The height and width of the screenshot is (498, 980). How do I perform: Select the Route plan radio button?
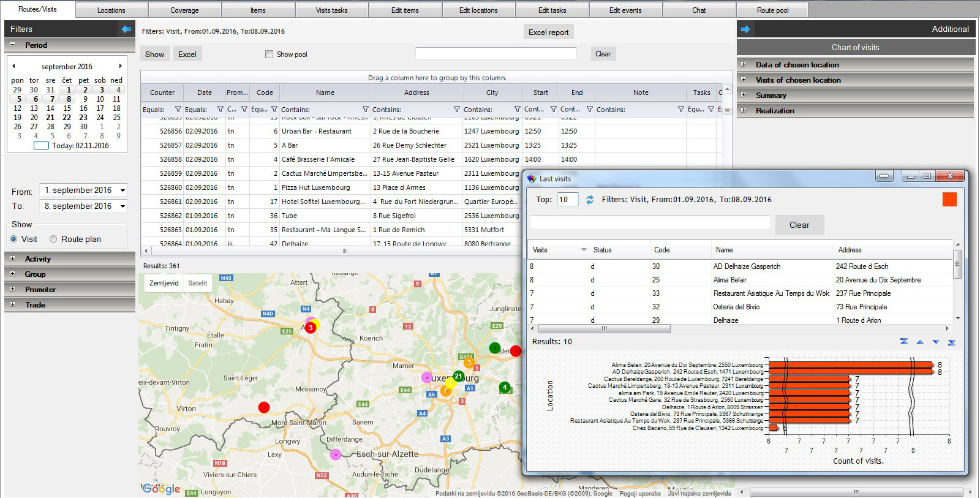[53, 239]
